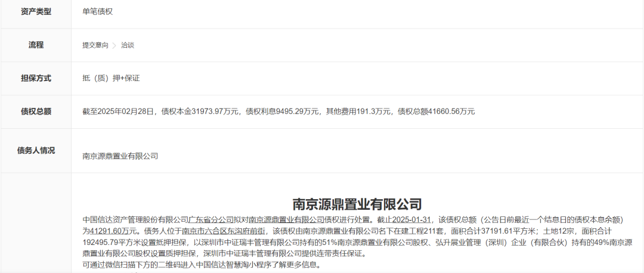Screen dimensions: 644x273
Task: Click the debtor name 南京源鼎置业有限公司 in 债务人情况 row
Action: [120, 156]
